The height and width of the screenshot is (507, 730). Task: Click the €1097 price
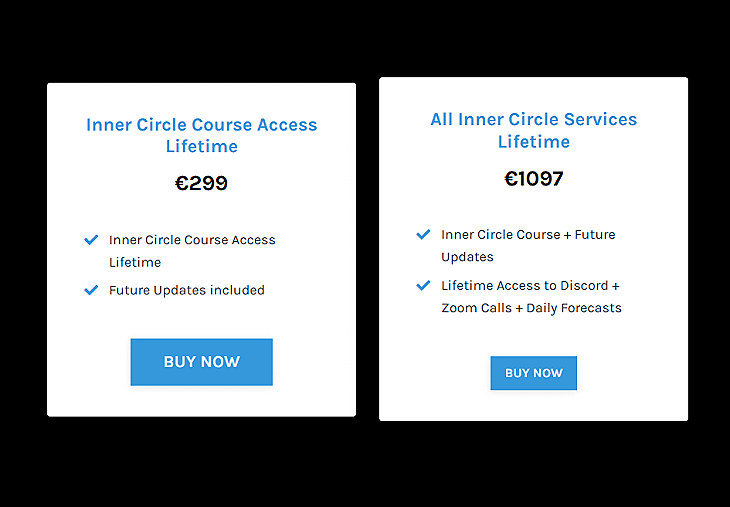(x=533, y=179)
